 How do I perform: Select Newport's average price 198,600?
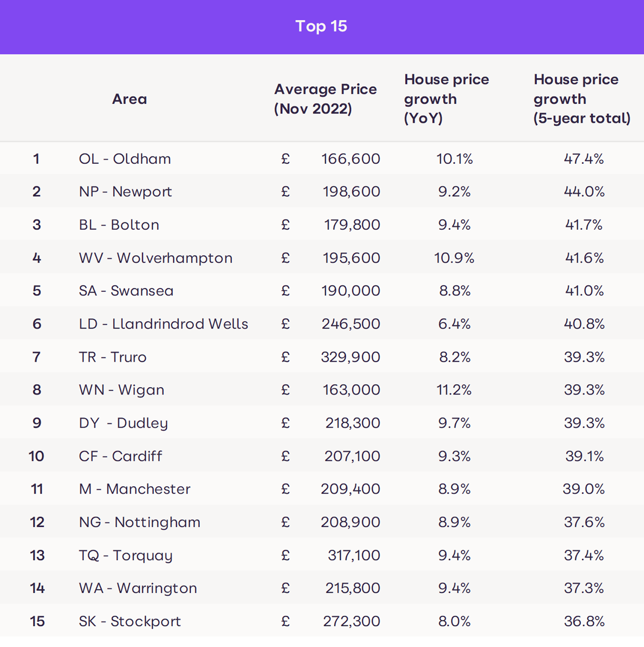click(351, 192)
